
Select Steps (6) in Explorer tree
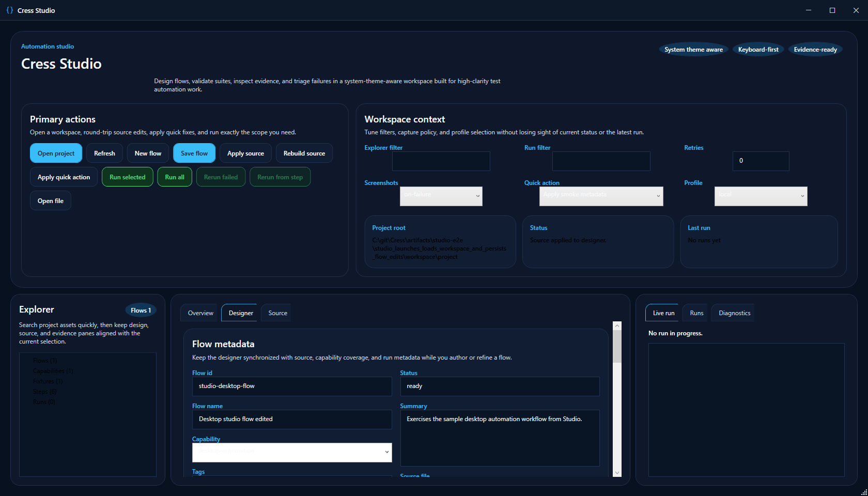44,392
